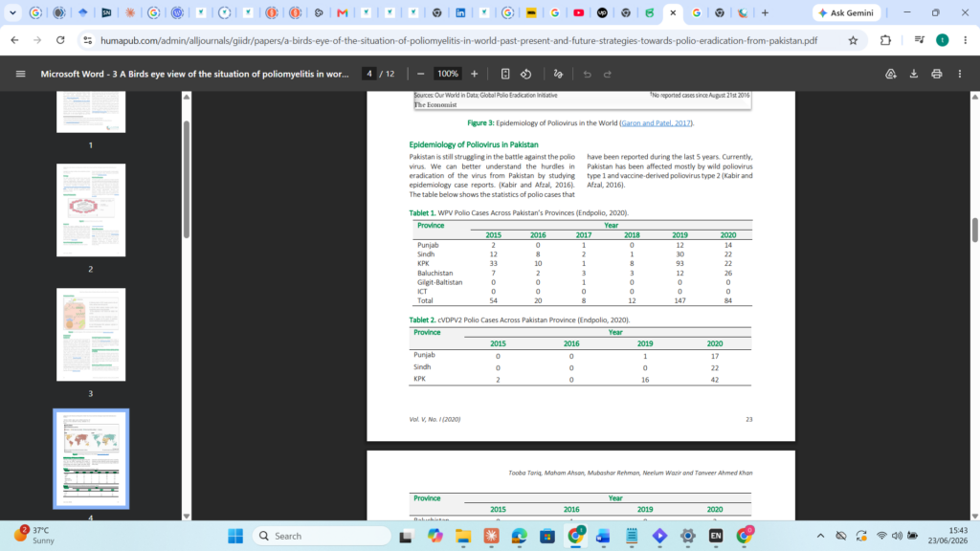Viewport: 980px width, 551px height.
Task: Click the heading "Epidemiology of Poliovirus in Pakistan"
Action: tap(474, 144)
